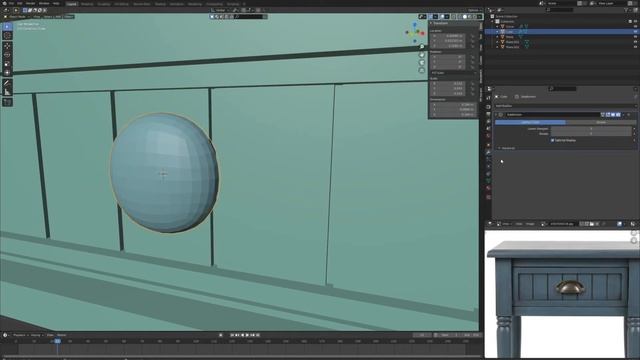
Task: Open the Object properties tab
Action: pyautogui.click(x=488, y=145)
